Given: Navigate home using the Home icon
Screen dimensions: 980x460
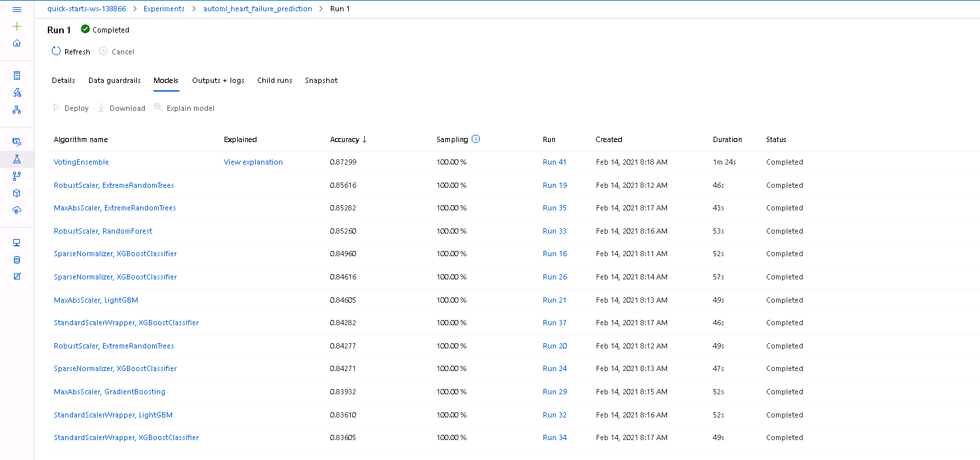Looking at the screenshot, I should point(17,42).
